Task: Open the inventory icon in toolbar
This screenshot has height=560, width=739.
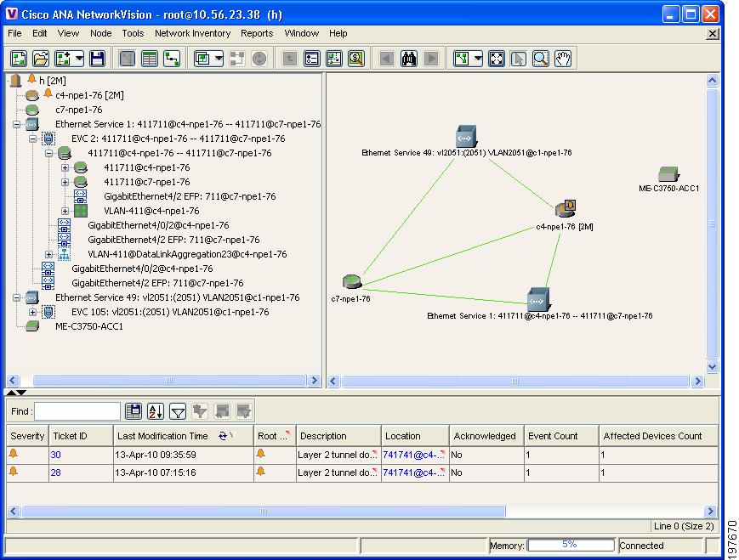Action: pos(311,59)
